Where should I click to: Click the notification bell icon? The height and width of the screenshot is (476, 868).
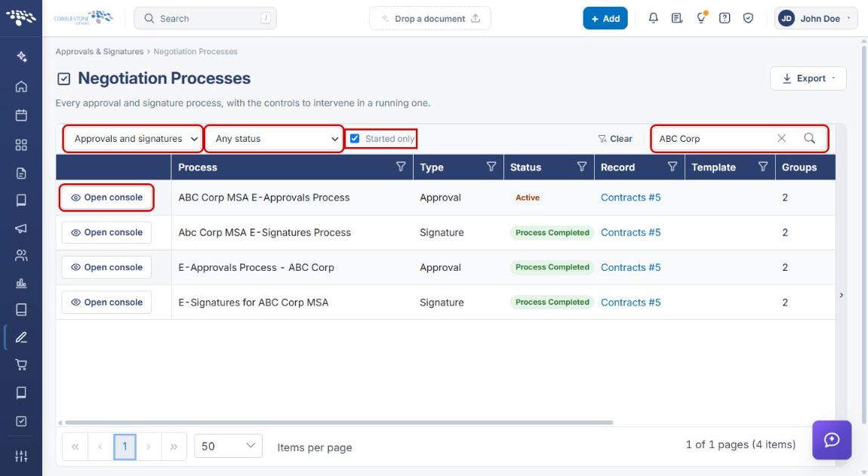point(653,18)
